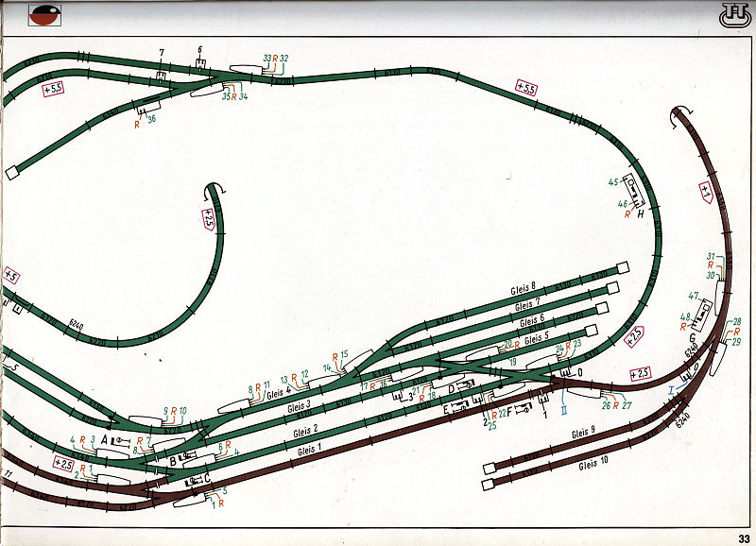Select signal symbol F
Viewport: 756px width, 546px height.
click(x=521, y=410)
